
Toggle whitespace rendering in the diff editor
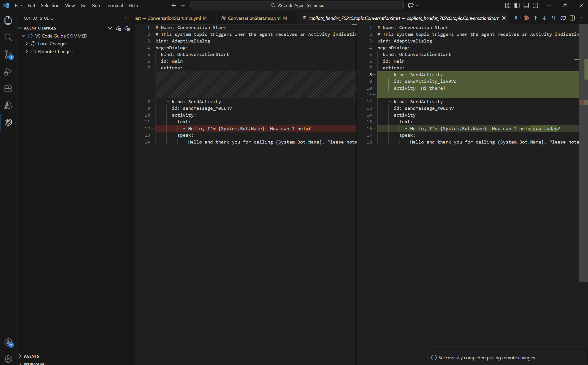tap(553, 18)
